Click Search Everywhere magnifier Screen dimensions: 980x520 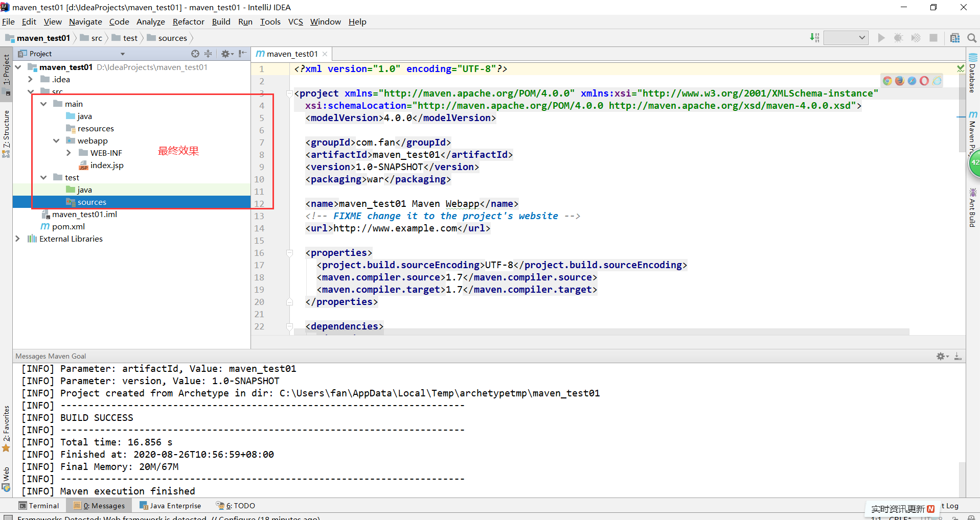[972, 38]
